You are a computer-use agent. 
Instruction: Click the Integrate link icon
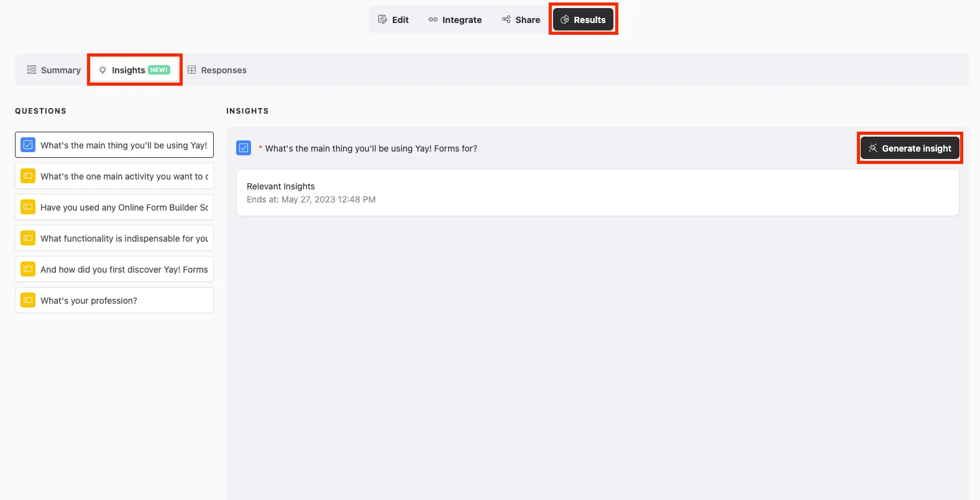[433, 19]
